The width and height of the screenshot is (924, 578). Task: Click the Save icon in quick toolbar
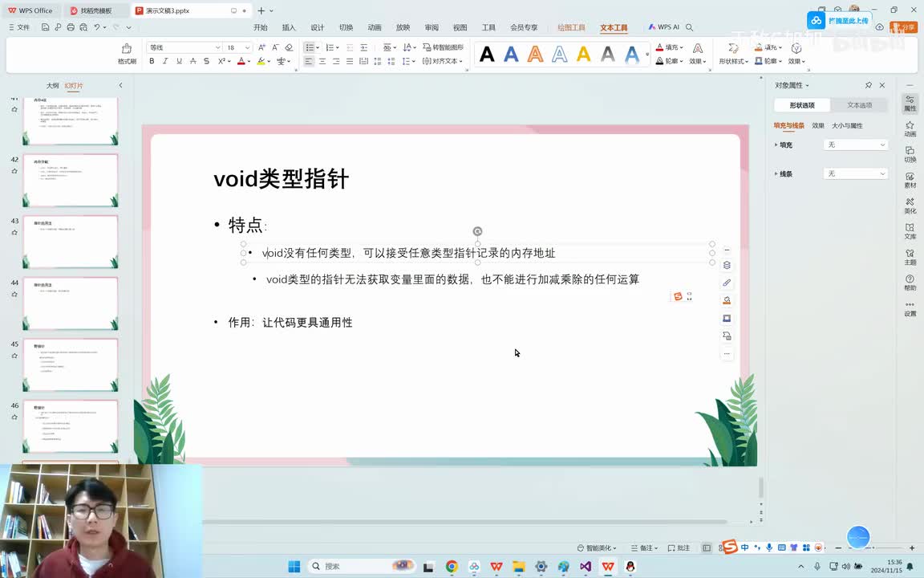point(45,27)
